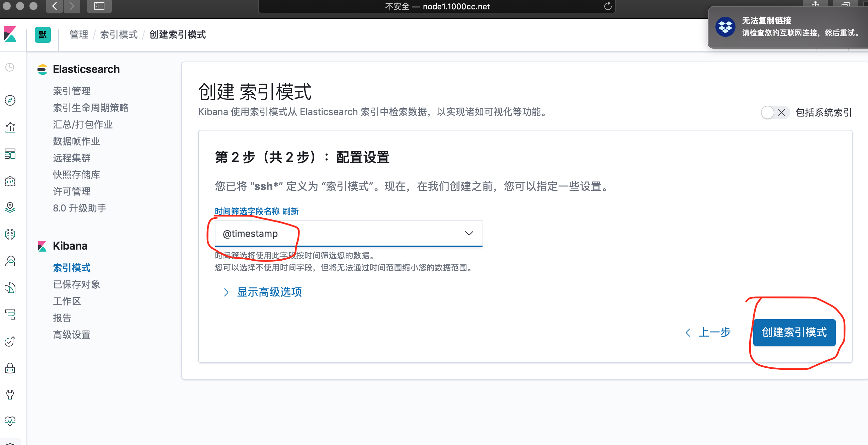Click the browser reload icon in address bar
Viewport: 868px width, 445px height.
(x=608, y=6)
